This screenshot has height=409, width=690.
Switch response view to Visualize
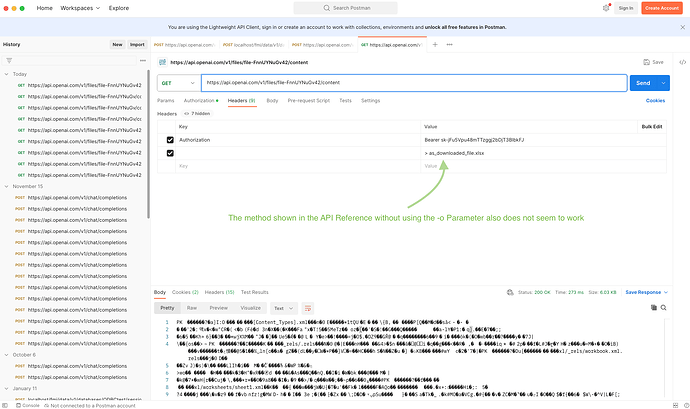pyautogui.click(x=250, y=308)
